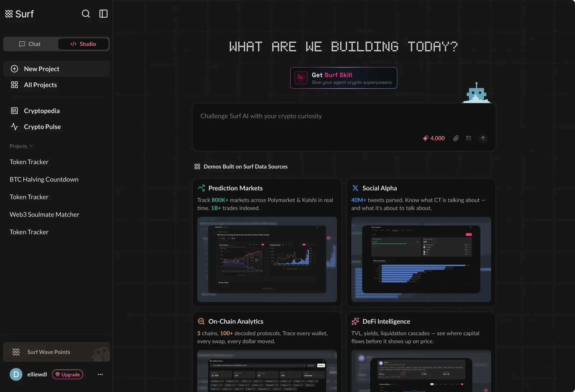The width and height of the screenshot is (575, 392).
Task: Open search from the sidebar magnifier icon
Action: (86, 14)
